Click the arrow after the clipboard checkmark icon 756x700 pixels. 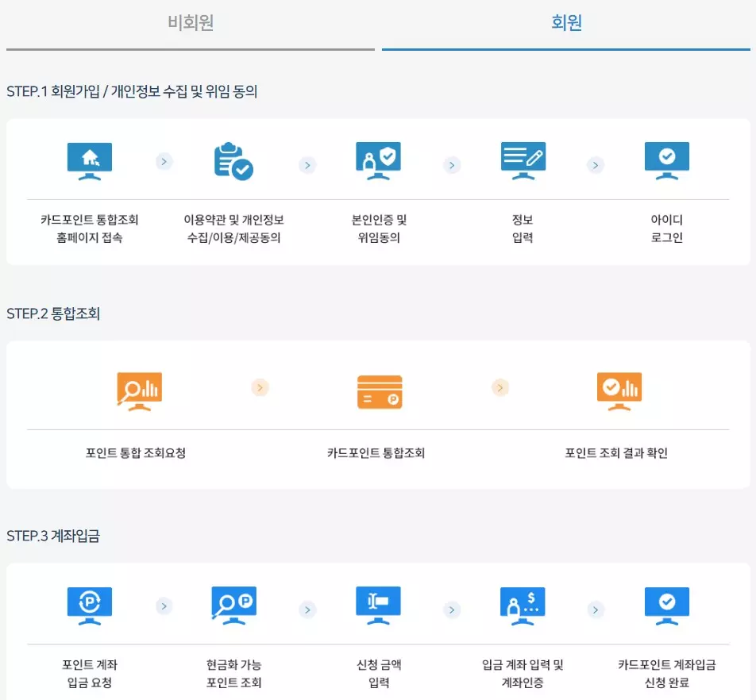pyautogui.click(x=307, y=165)
